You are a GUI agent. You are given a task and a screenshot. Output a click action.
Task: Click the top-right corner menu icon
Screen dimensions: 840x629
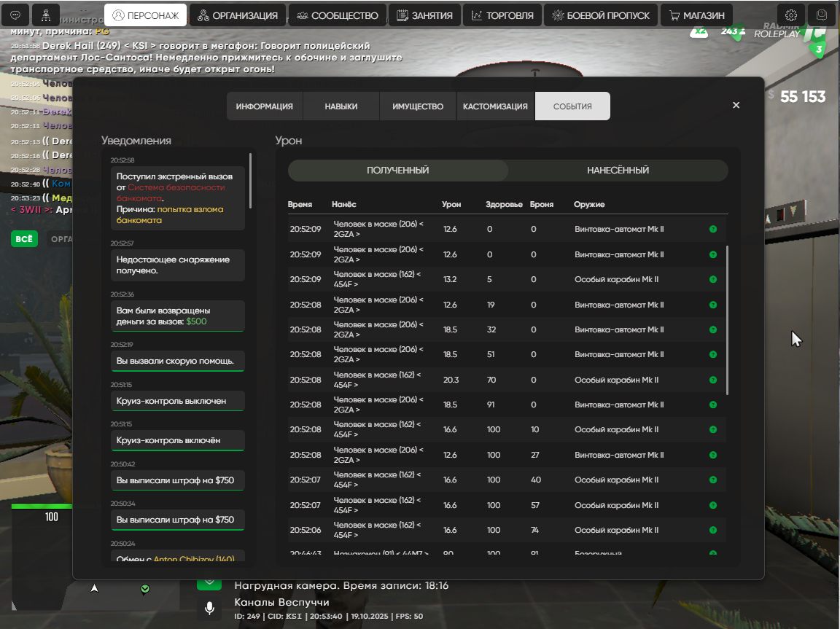pyautogui.click(x=822, y=15)
